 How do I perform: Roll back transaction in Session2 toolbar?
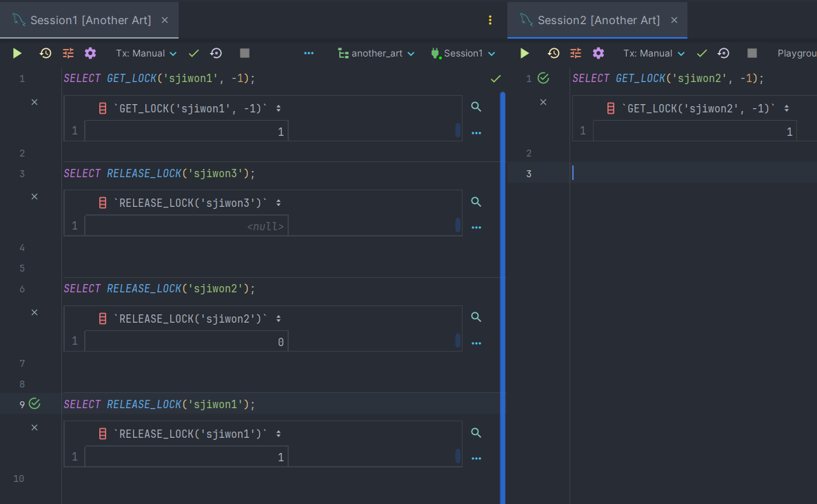coord(723,53)
